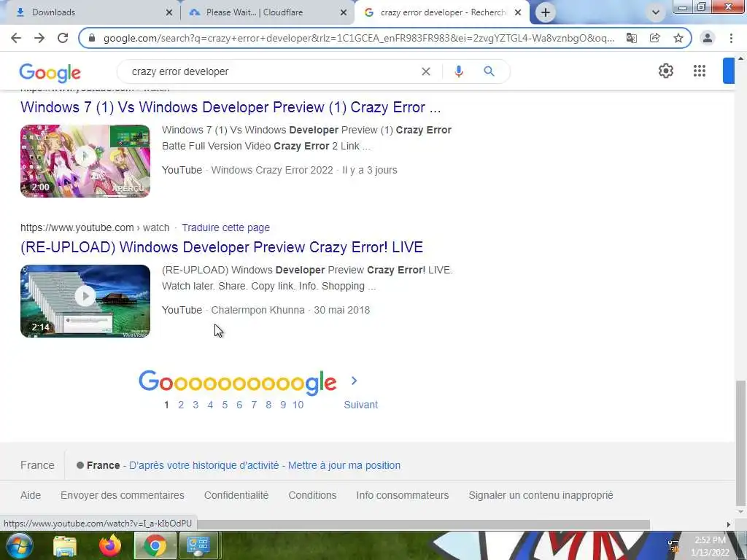This screenshot has height=560, width=747.
Task: Go back with the browser back arrow
Action: coord(16,38)
